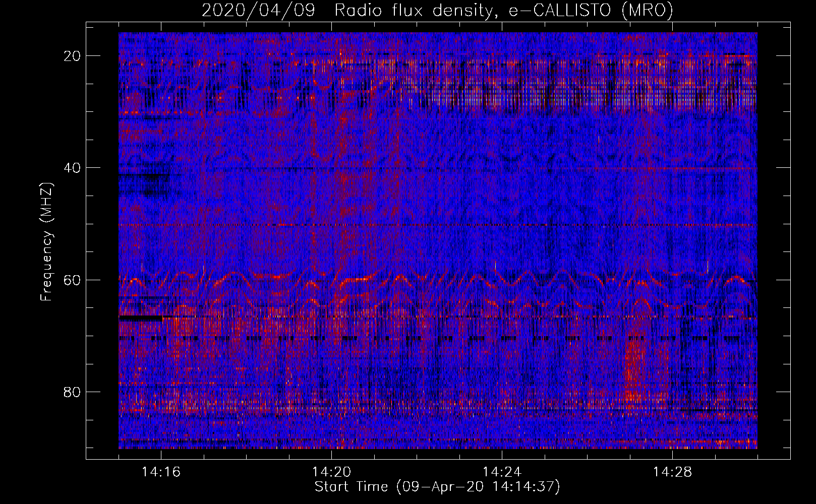Click the 14:20 time tick label

pyautogui.click(x=331, y=472)
